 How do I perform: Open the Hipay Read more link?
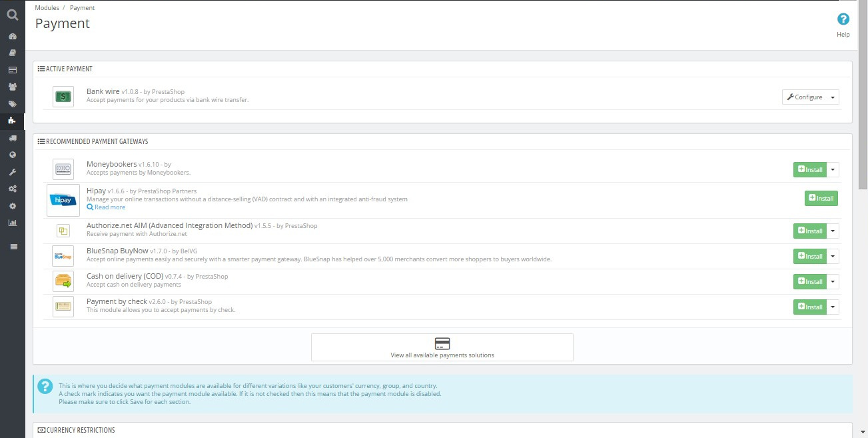click(106, 207)
